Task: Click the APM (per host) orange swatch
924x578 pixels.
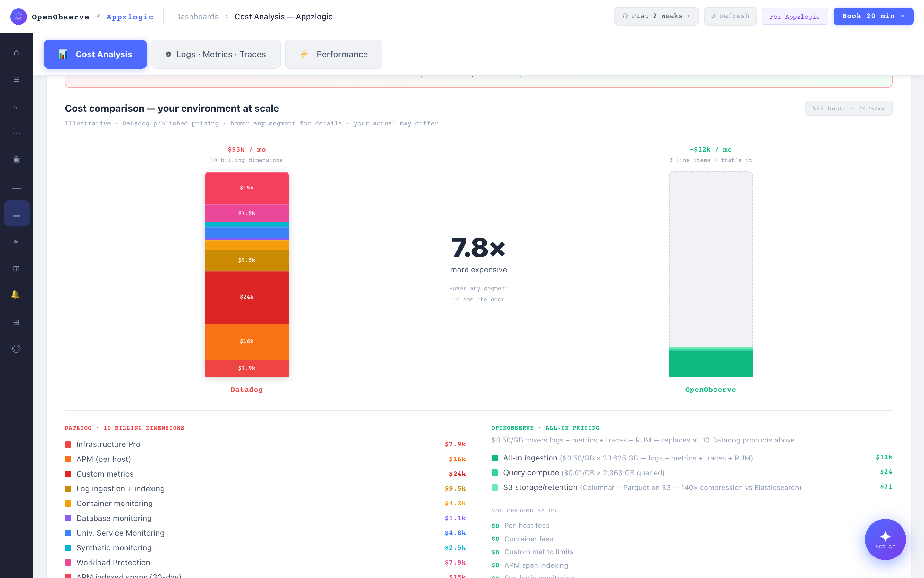Action: point(68,459)
